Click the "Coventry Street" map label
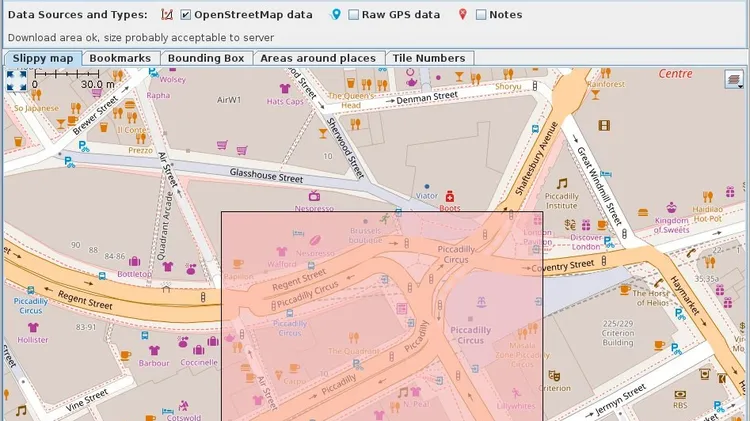 pos(562,266)
